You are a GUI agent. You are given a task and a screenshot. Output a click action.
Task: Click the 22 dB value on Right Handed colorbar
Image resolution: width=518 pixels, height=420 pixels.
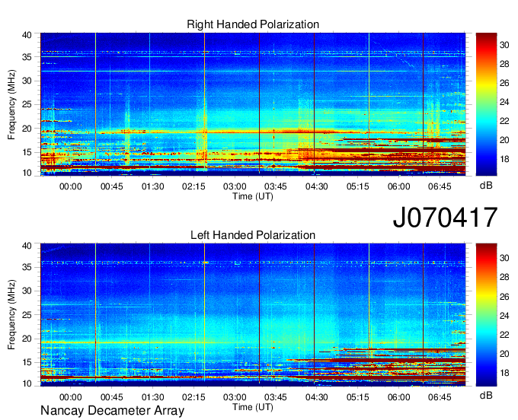504,121
